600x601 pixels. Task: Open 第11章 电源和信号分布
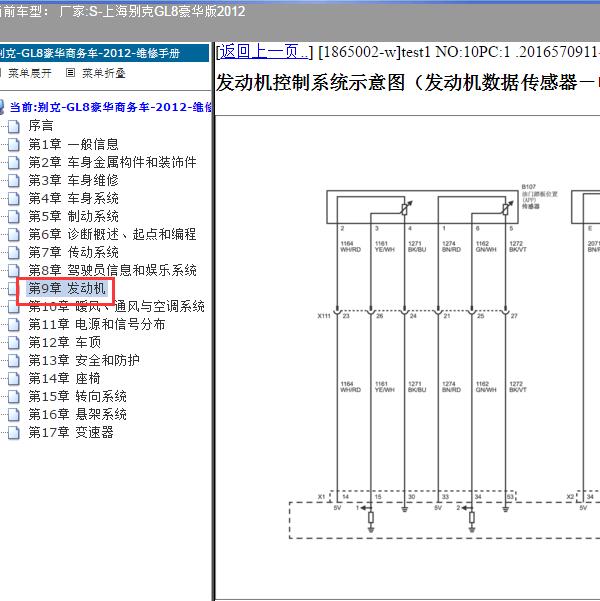coord(97,324)
